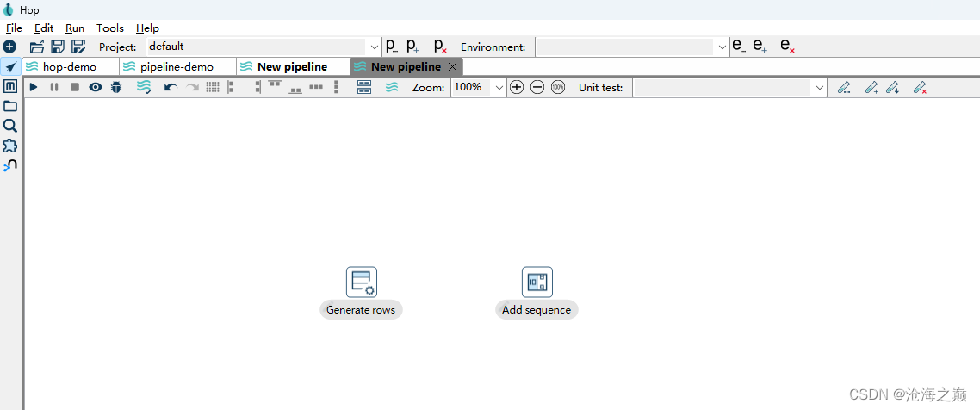Preview the pipeline with the eye icon
Viewport: 980px width, 410px height.
(95, 88)
